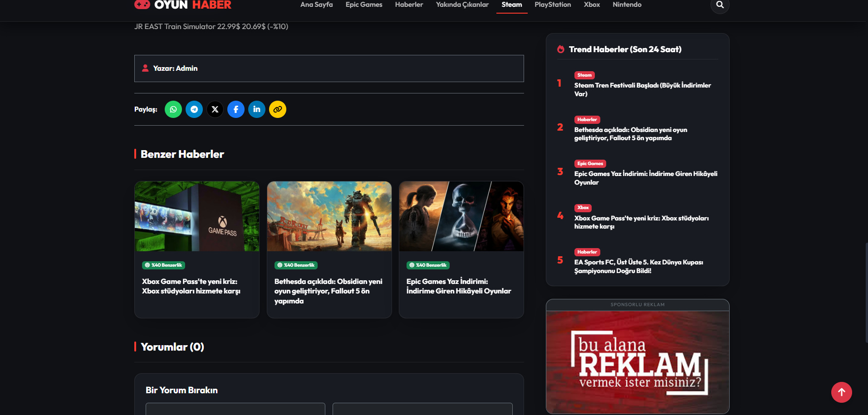Open the search magnifier icon
This screenshot has height=415, width=868.
pyautogui.click(x=720, y=5)
